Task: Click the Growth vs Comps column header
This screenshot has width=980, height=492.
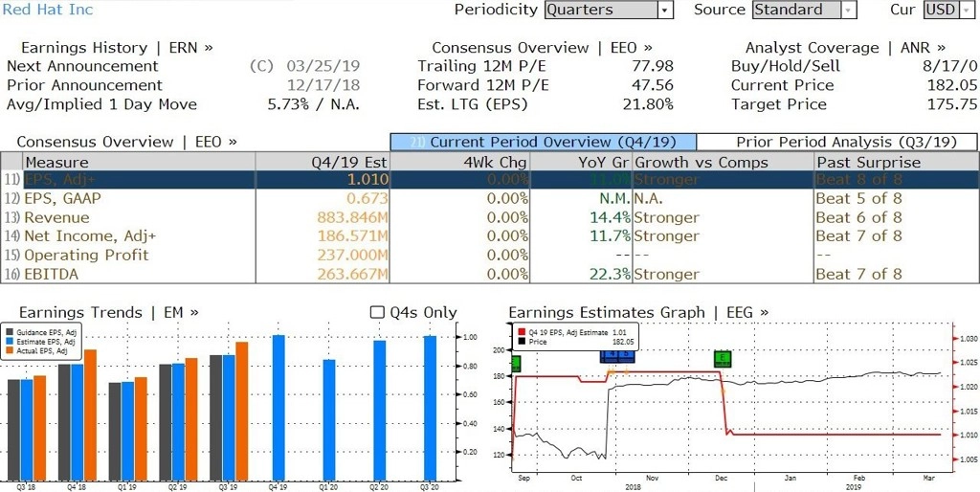Action: 724,163
